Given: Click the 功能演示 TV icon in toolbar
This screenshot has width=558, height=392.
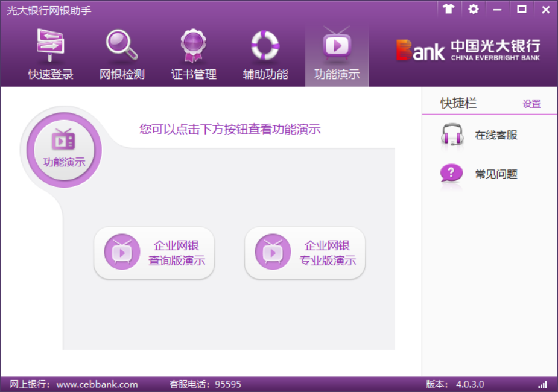Looking at the screenshot, I should (337, 45).
